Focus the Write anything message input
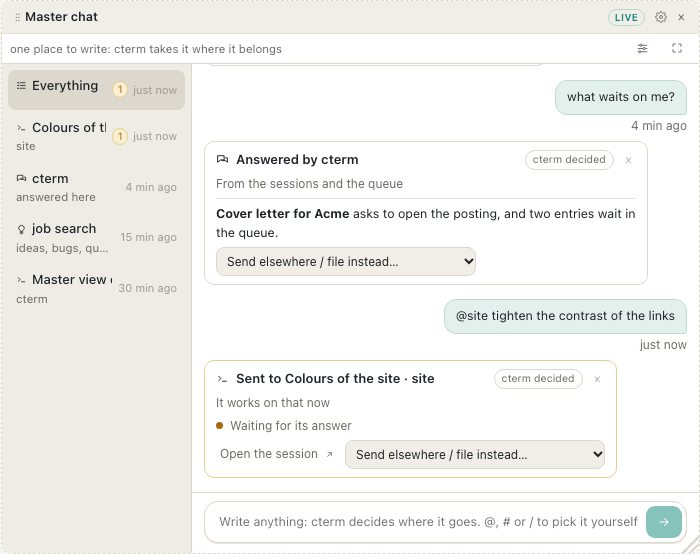The image size is (700, 554). pos(428,522)
